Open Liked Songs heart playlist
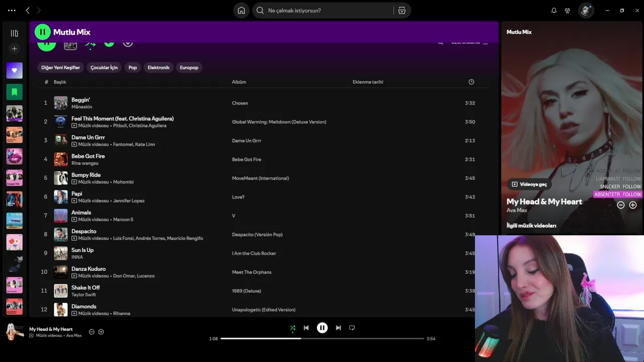This screenshot has height=362, width=644. [x=14, y=70]
